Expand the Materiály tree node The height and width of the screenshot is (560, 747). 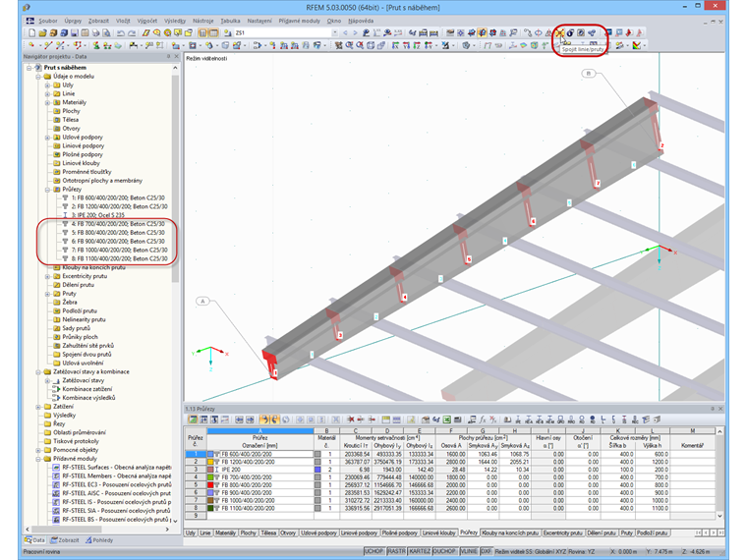click(47, 102)
